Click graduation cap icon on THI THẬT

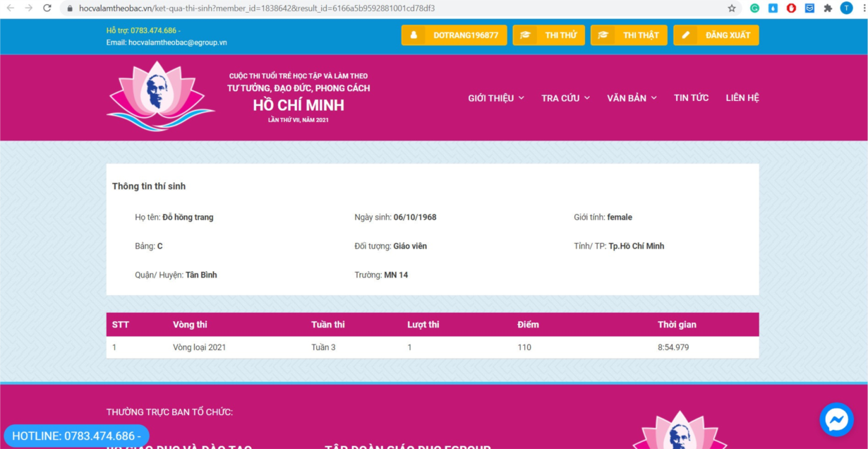[x=603, y=35]
